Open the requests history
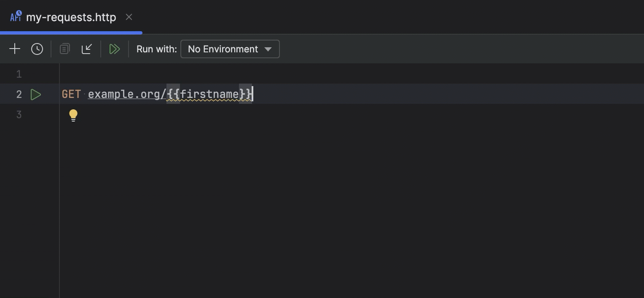Screen dimensions: 644x298 tap(37, 49)
